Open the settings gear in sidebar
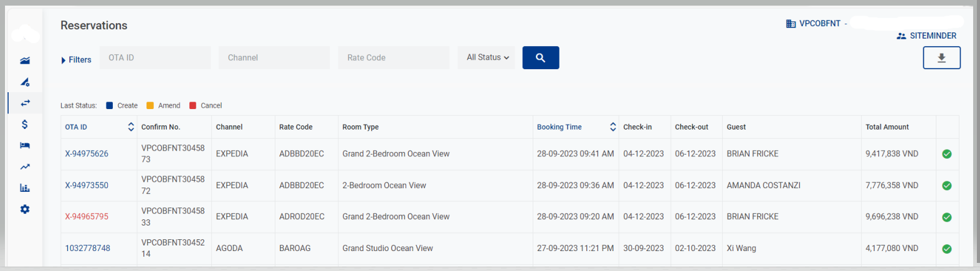980x271 pixels. [x=25, y=209]
